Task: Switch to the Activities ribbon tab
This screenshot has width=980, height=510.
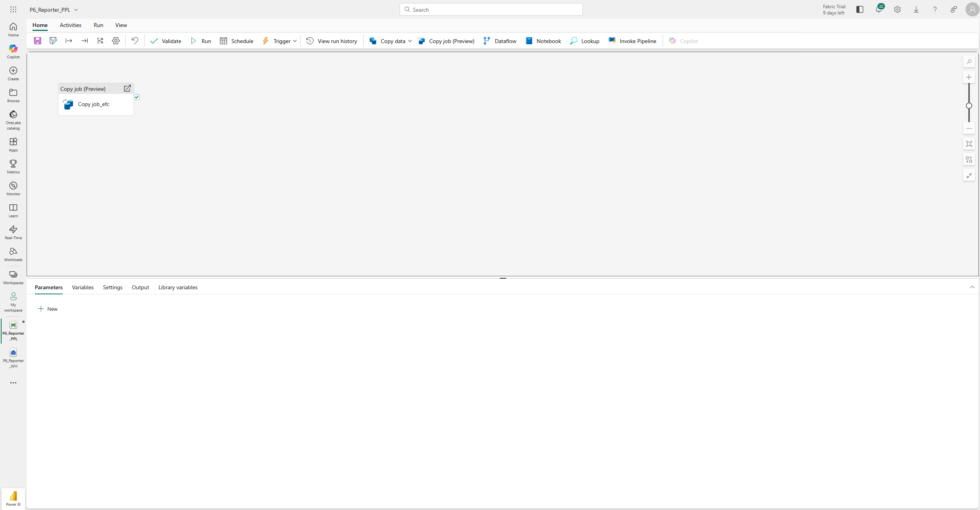Action: tap(70, 25)
